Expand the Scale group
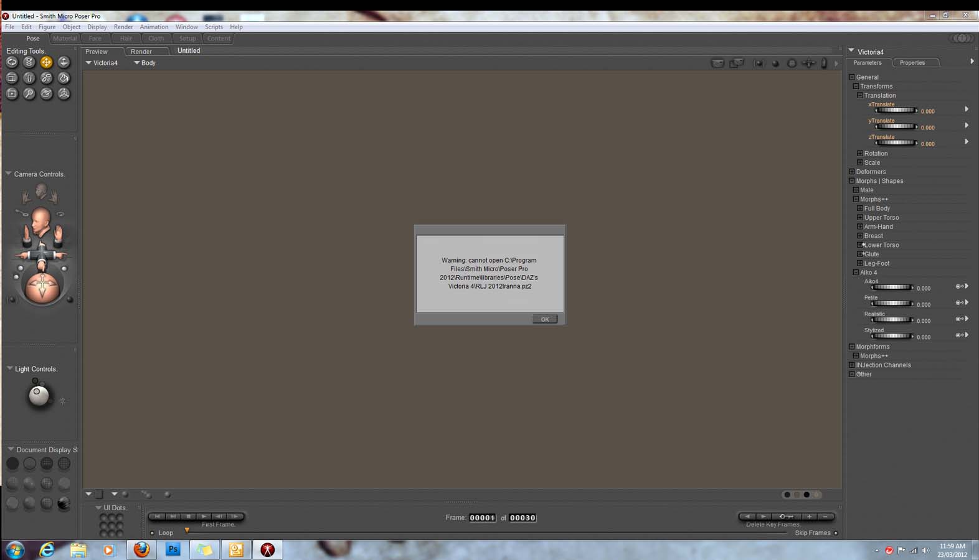 [860, 162]
